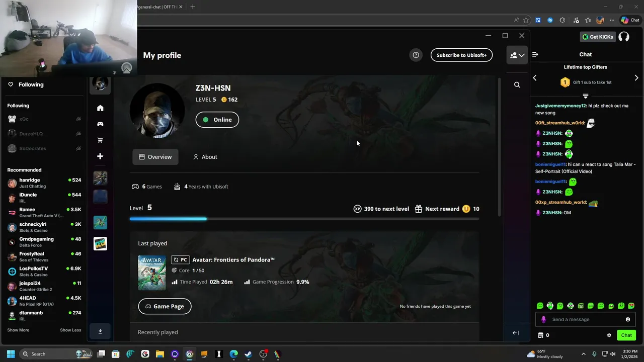Screen dimensions: 644x362
Task: Open chat settings gear icon
Action: 609,335
